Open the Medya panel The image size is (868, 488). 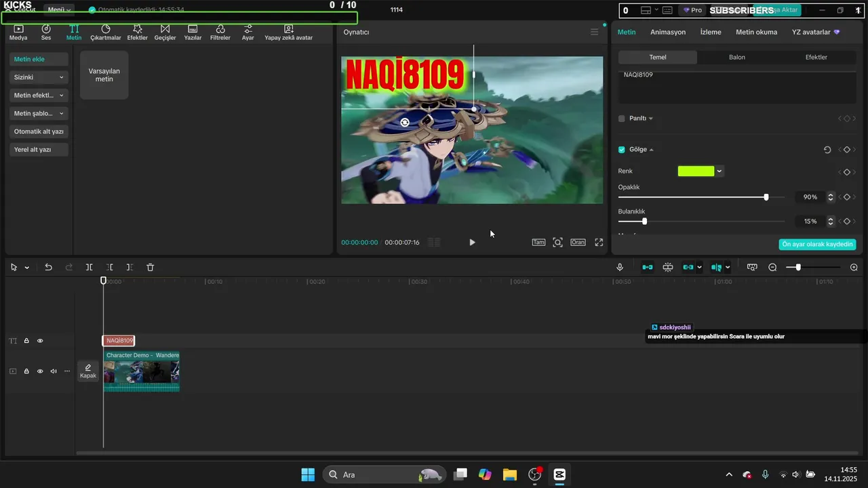18,32
